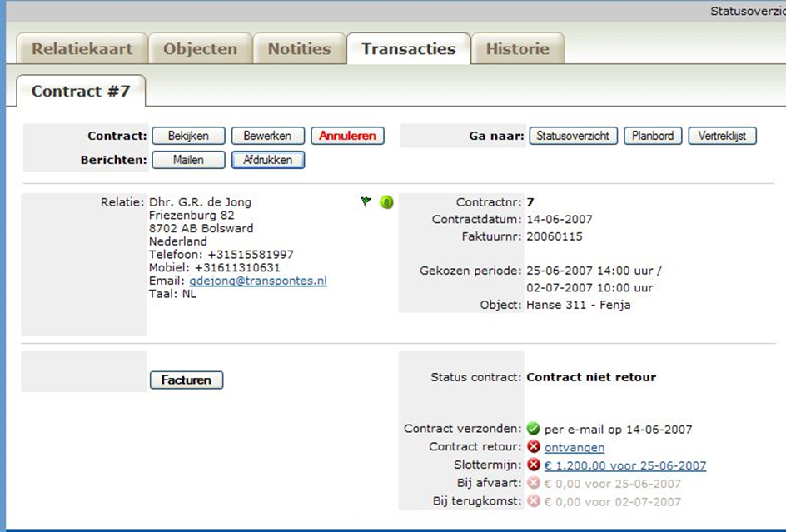Viewport: 786px width, 532px height.
Task: Click faded cross icon beside Bij afvaart
Action: [534, 484]
